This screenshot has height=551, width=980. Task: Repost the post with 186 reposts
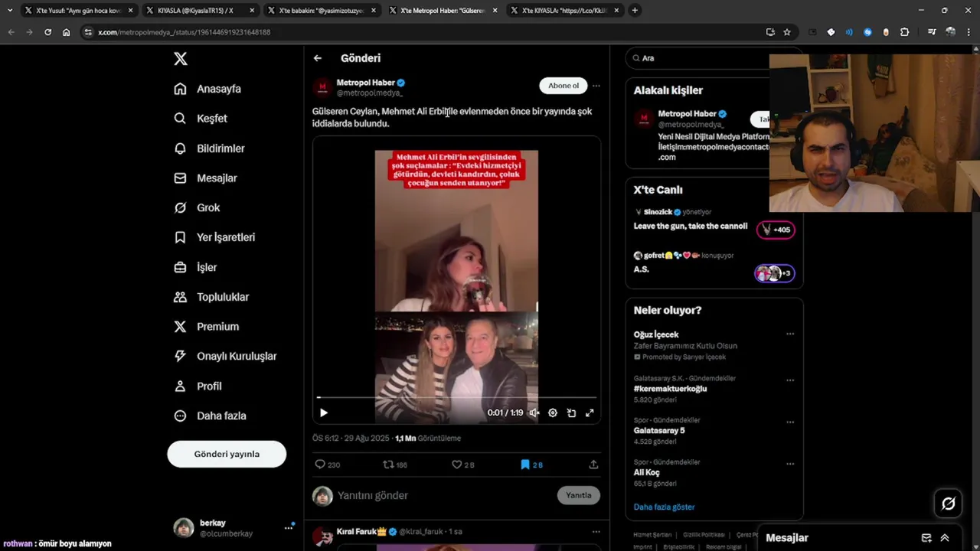click(395, 465)
